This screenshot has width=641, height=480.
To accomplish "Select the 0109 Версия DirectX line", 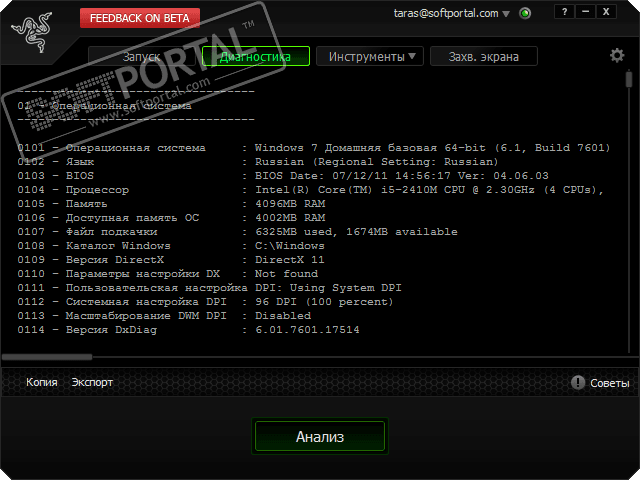I will (171, 260).
